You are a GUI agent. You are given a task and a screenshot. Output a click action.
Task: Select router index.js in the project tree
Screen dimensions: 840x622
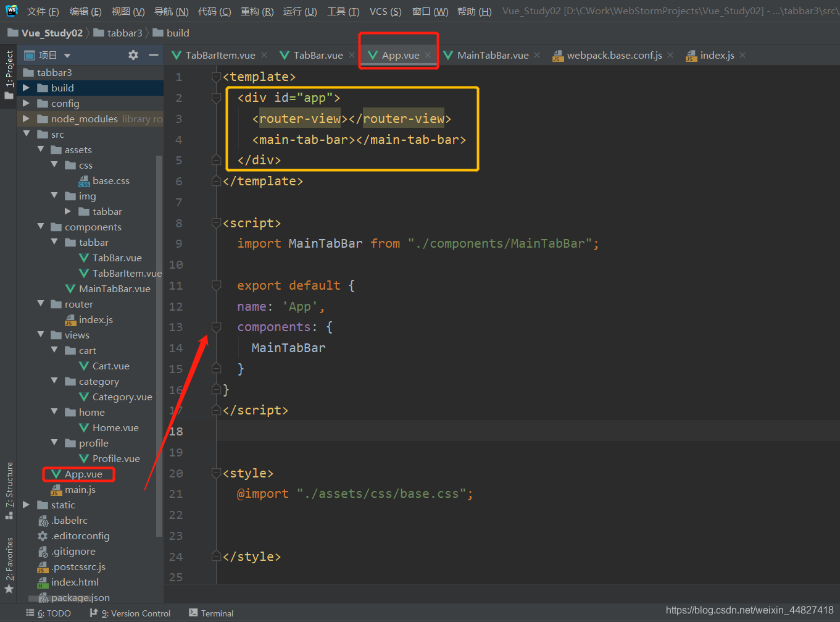pos(88,319)
